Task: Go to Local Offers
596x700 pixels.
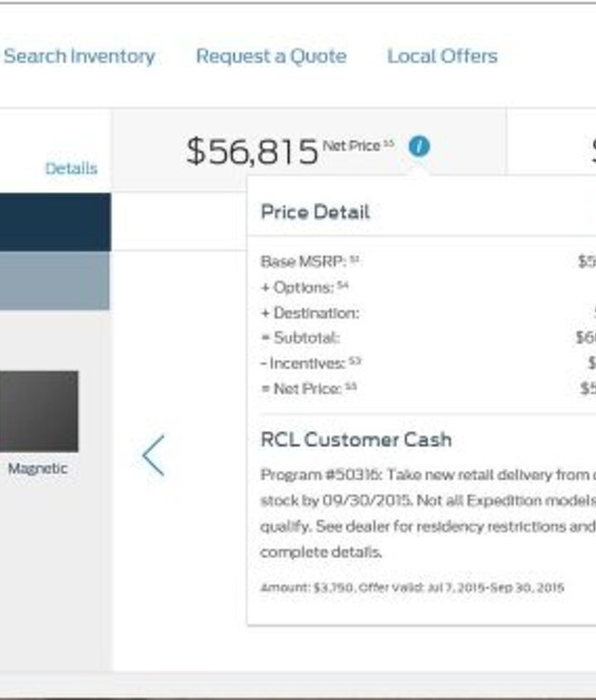Action: pyautogui.click(x=442, y=56)
